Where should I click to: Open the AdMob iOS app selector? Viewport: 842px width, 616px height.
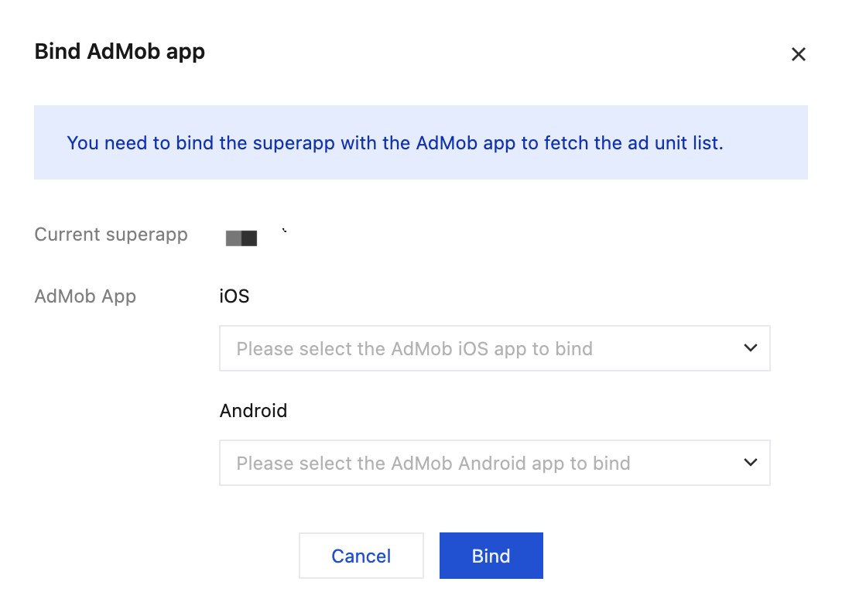tap(495, 348)
